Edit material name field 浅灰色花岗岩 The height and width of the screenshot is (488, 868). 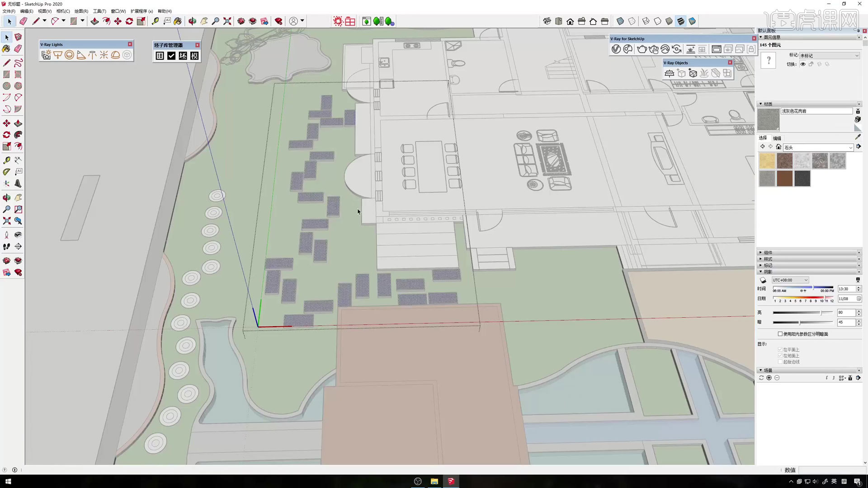click(x=816, y=111)
